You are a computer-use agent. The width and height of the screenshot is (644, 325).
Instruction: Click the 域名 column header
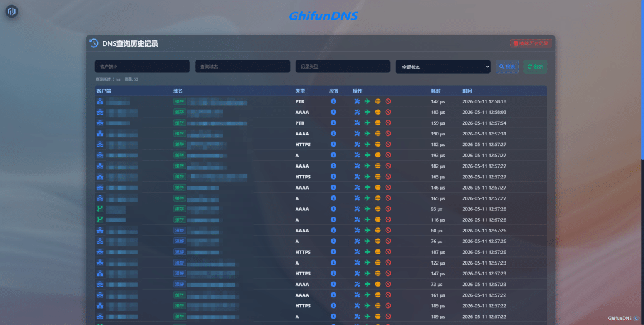tap(177, 91)
